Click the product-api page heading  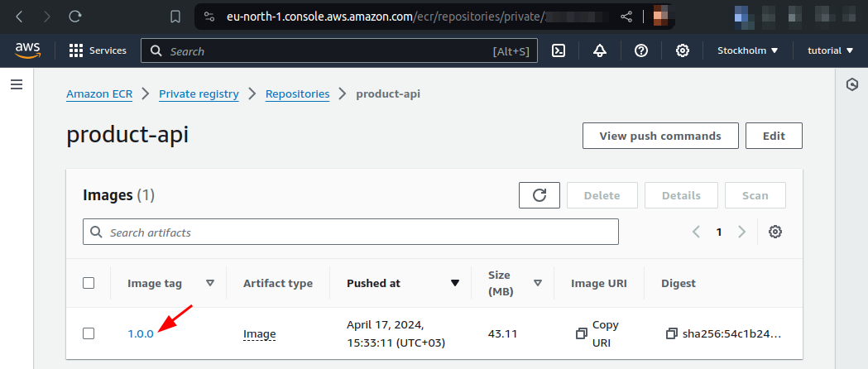[x=127, y=135]
